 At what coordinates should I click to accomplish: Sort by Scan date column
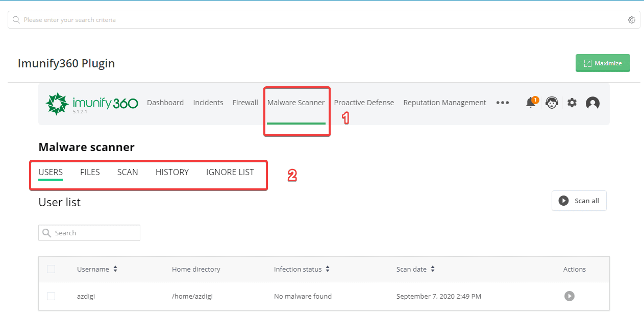click(433, 269)
